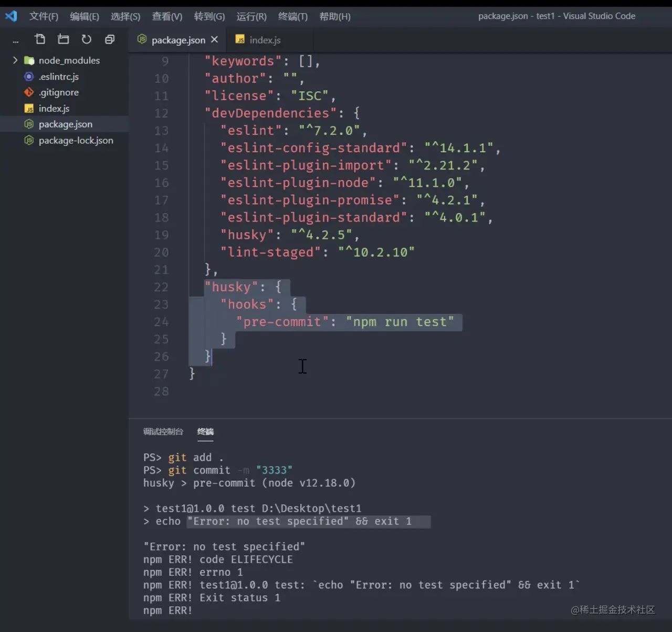
Task: Click the "npm ERR! errno 1" terminal line
Action: click(x=193, y=572)
